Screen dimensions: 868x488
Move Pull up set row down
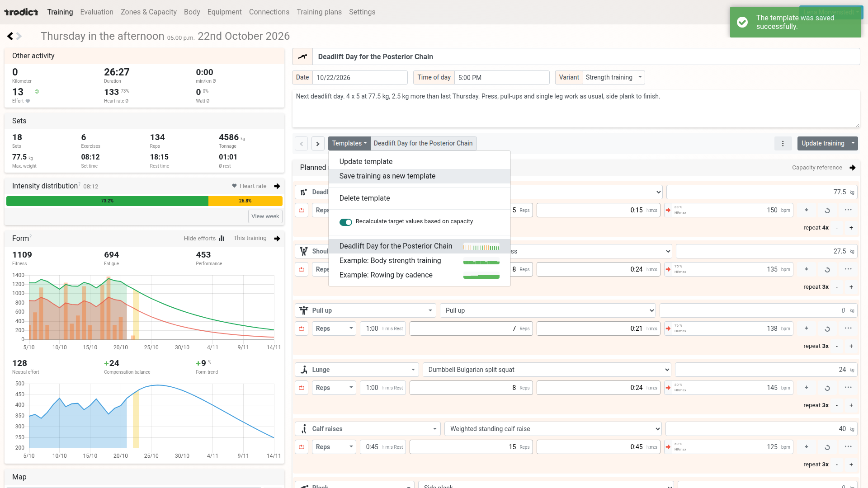click(807, 328)
